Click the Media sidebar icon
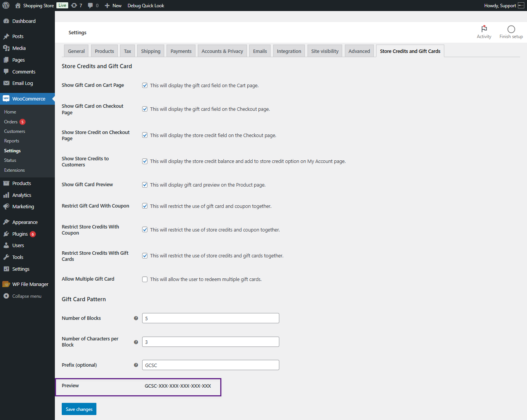Screen dimensions: 527x420 pyautogui.click(x=6, y=48)
